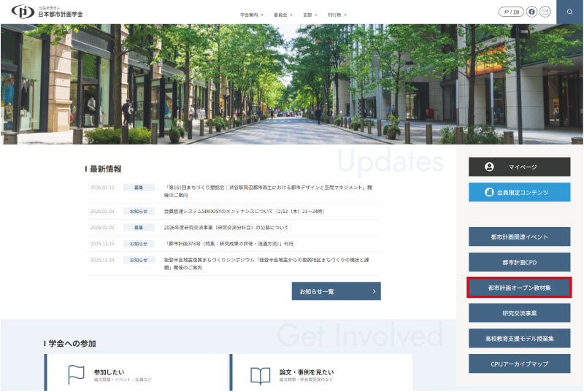Open the SMOOSY maintenance news item
Image resolution: width=584 pixels, height=392 pixels.
coord(245,211)
